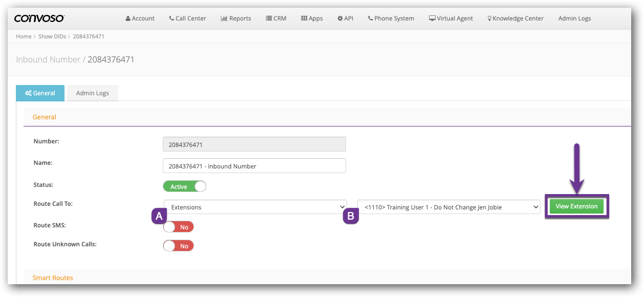Viewport: 644px width, 297px height.
Task: Click the CRM list icon
Action: pos(269,18)
